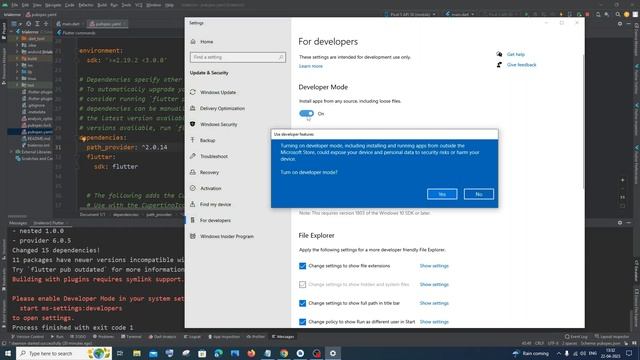Click the Flutter commands bar in editor

point(76,33)
